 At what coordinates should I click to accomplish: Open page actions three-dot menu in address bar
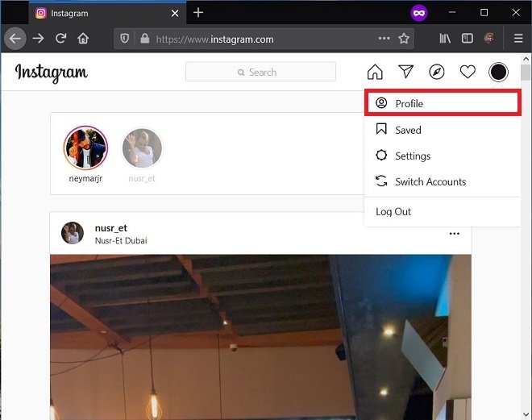click(384, 39)
